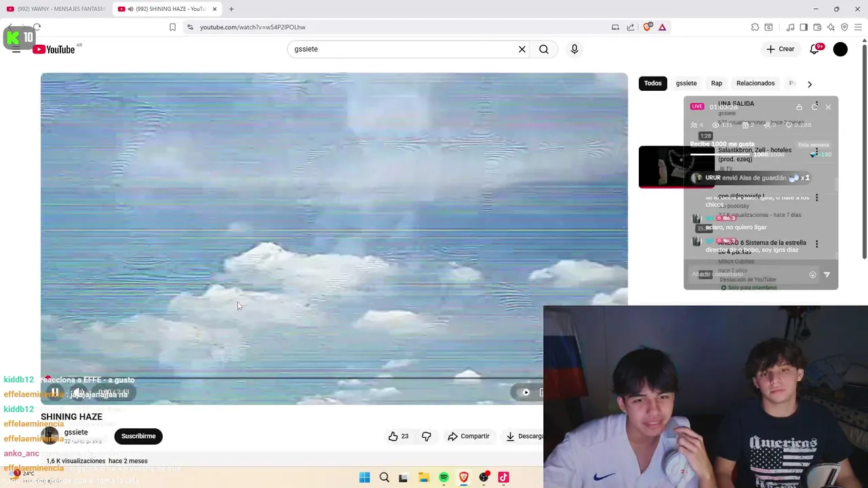The image size is (868, 488).
Task: Toggle the live overlay lock icon
Action: pos(799,107)
